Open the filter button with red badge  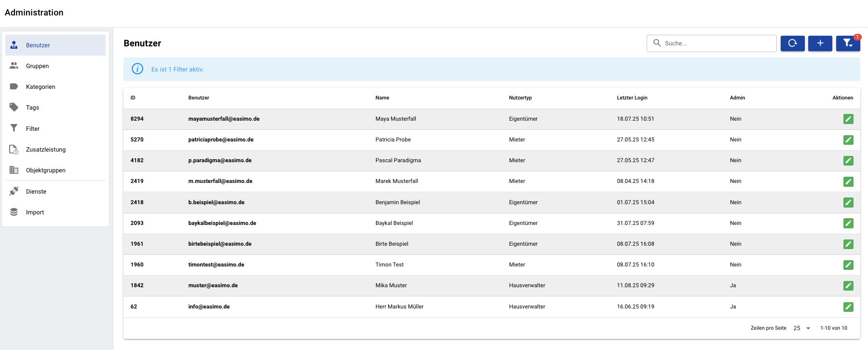(x=848, y=43)
